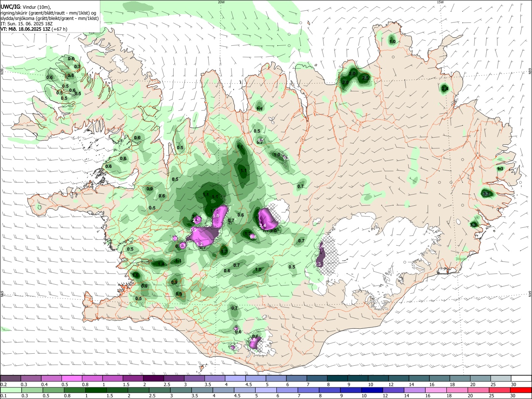Select the '0.4' label in the legend

coord(44,384)
